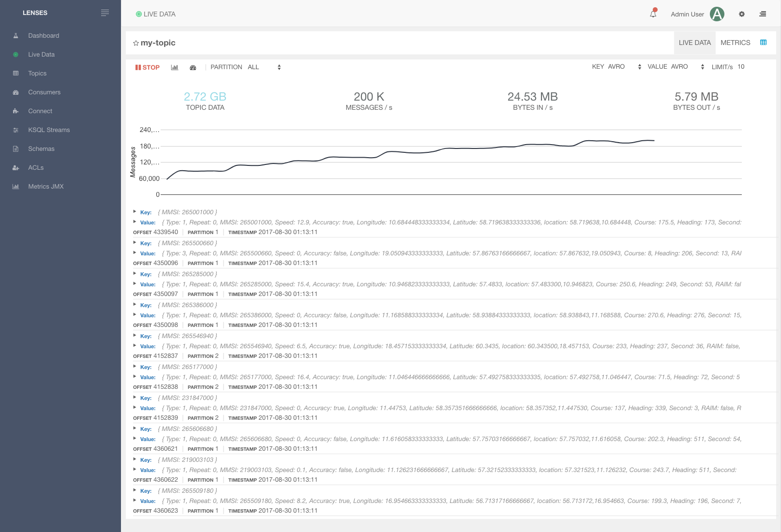Open Topics from the sidebar
Viewport: 781px width, 532px height.
[37, 74]
